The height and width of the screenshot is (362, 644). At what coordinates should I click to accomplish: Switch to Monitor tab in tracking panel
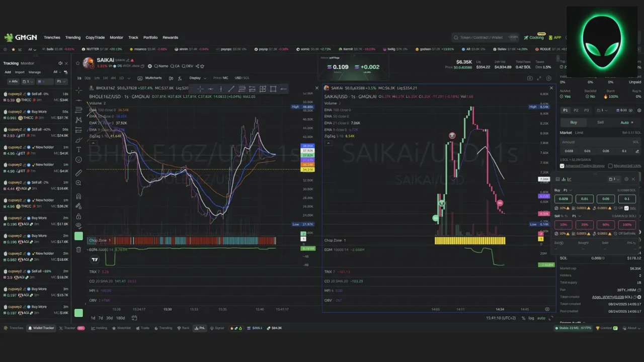coord(27,63)
